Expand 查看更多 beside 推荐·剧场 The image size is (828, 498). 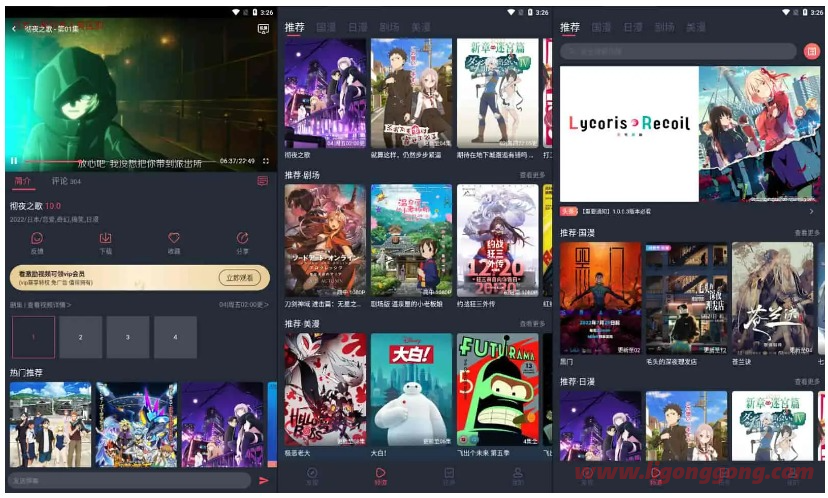click(x=532, y=175)
